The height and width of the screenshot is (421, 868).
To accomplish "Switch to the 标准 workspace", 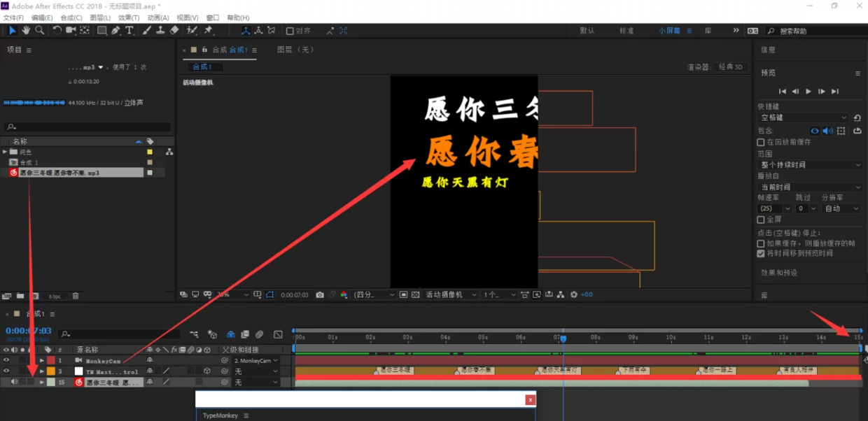I will tap(626, 31).
